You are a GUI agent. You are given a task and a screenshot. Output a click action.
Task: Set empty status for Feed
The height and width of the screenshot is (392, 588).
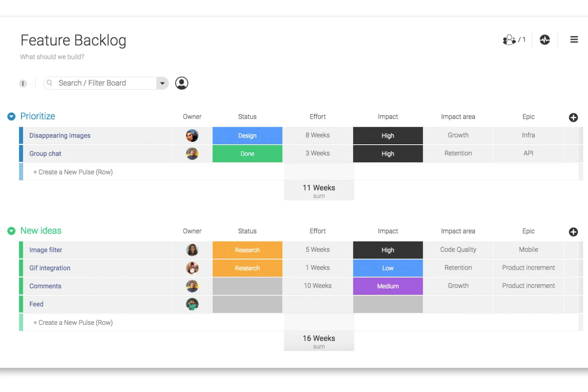pos(248,304)
